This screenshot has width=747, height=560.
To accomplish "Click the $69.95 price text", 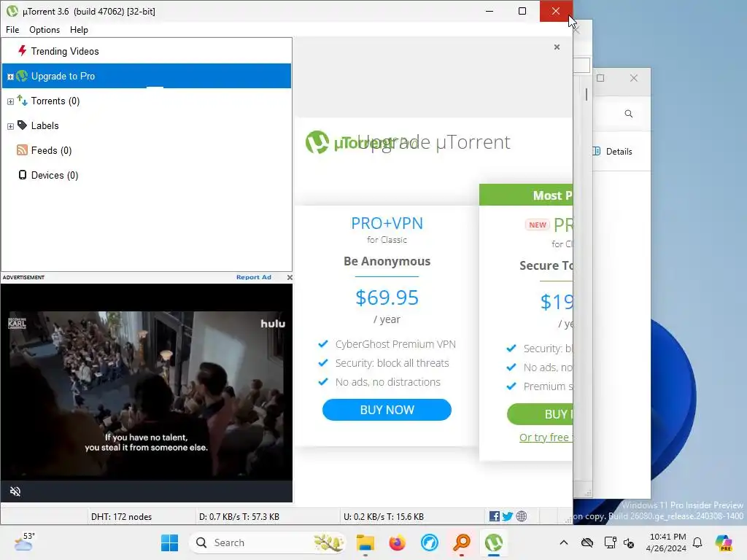I will (x=387, y=298).
